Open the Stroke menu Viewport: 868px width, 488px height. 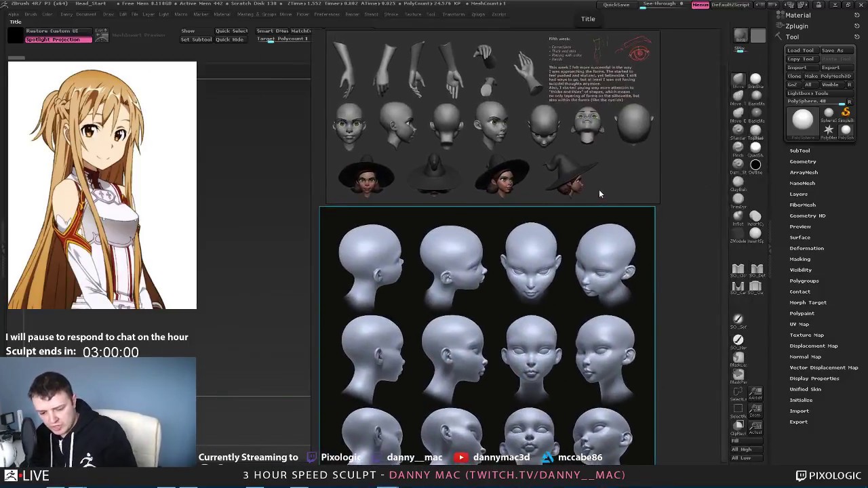click(391, 14)
